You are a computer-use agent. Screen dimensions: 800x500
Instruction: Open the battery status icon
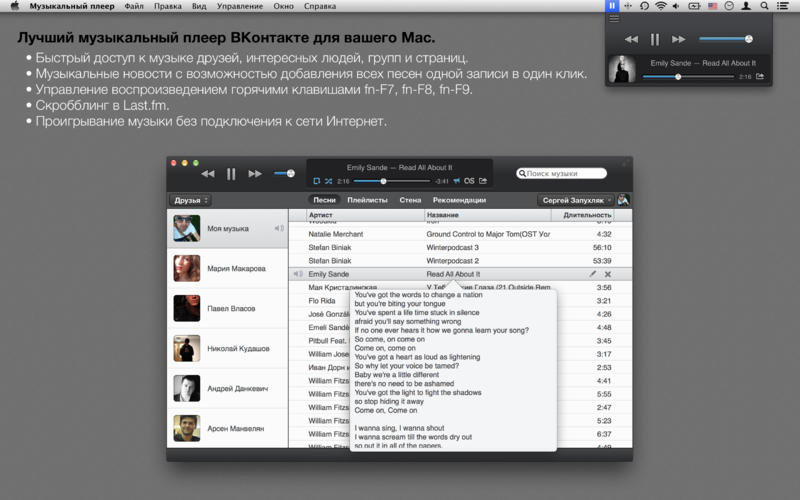click(694, 6)
